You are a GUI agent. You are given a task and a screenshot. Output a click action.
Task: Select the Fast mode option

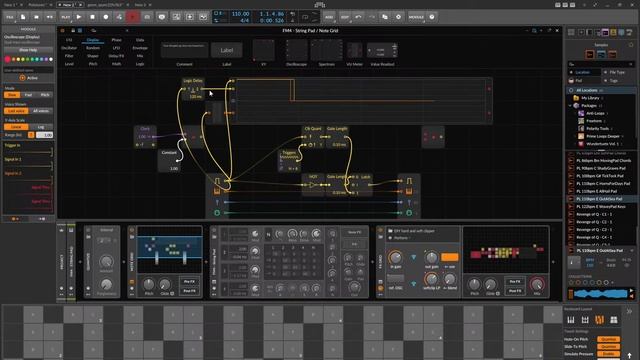coord(28,95)
